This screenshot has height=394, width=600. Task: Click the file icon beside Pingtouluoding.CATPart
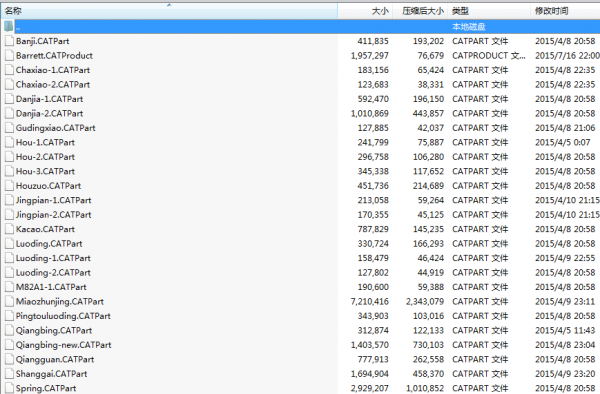[x=9, y=316]
